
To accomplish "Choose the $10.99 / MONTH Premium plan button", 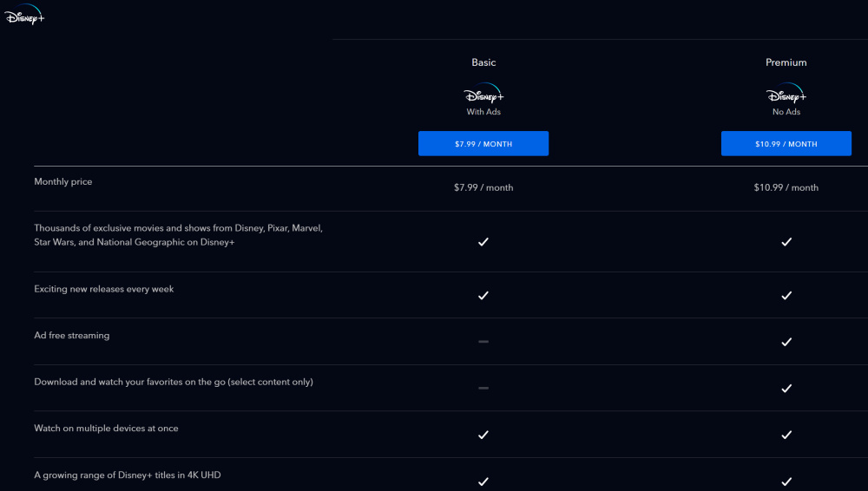I will (786, 144).
